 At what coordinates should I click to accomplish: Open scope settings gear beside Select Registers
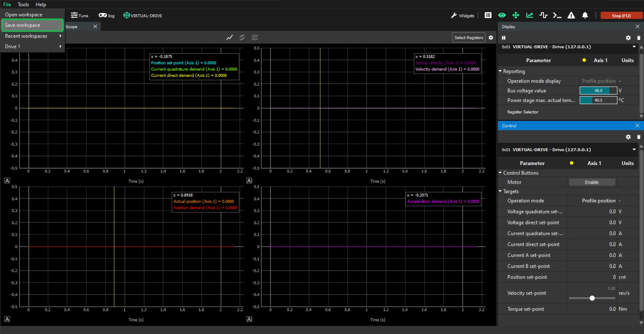(491, 38)
